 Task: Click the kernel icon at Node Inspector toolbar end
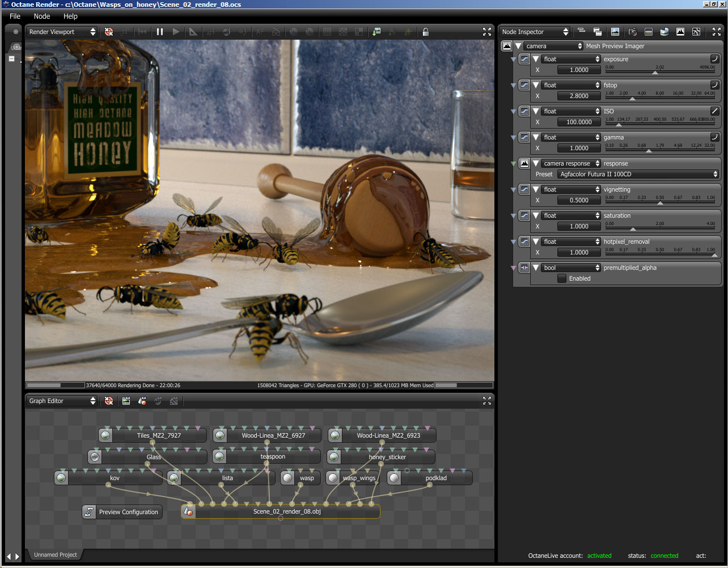point(696,32)
